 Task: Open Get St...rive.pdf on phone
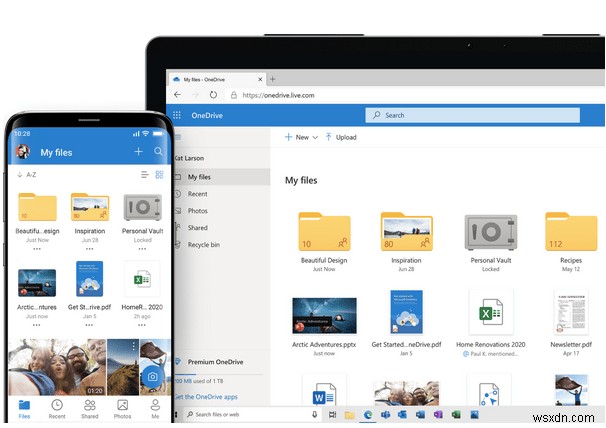(90, 279)
